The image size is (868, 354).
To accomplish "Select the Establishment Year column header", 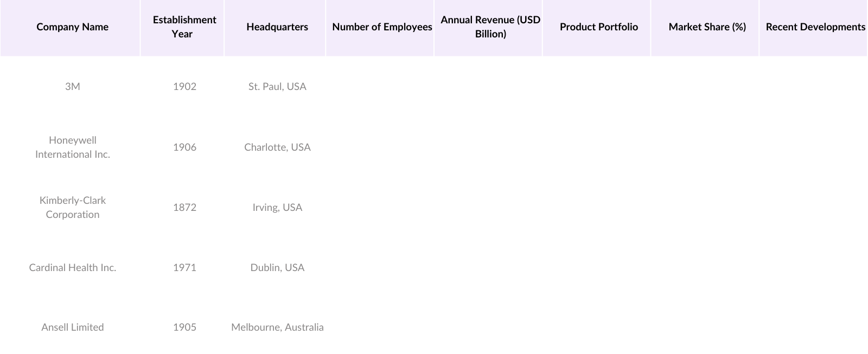I will [x=184, y=27].
